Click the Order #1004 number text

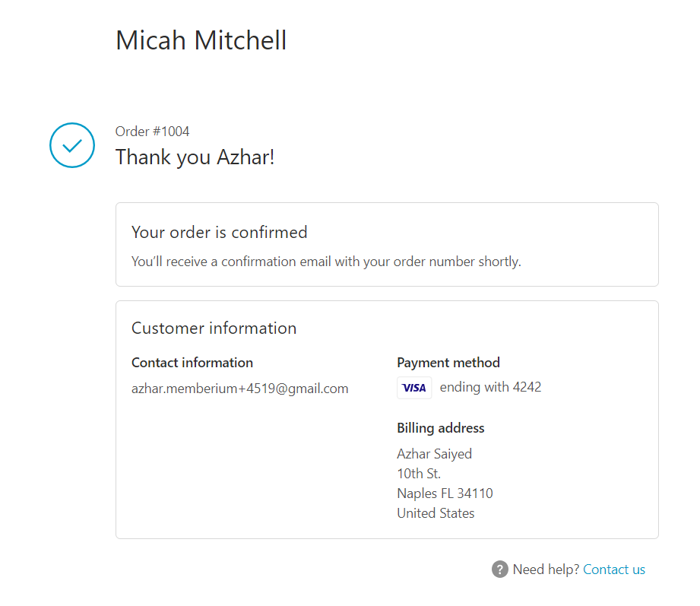tap(152, 132)
